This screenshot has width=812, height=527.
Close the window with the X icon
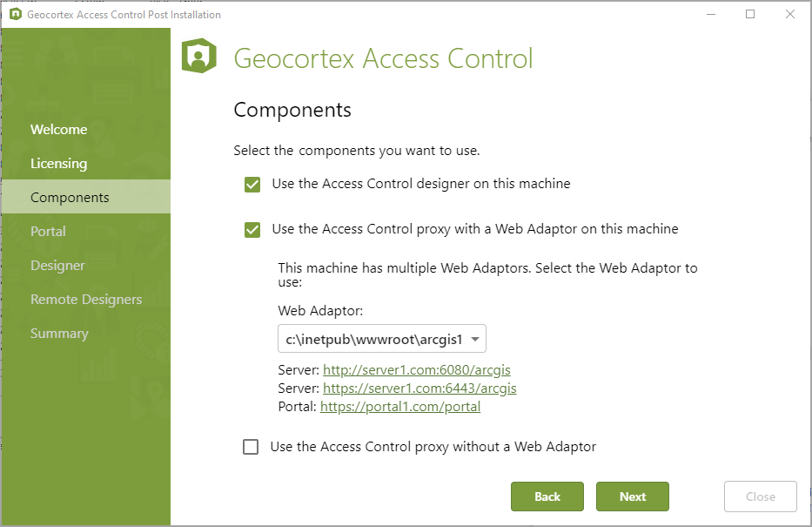click(x=789, y=15)
